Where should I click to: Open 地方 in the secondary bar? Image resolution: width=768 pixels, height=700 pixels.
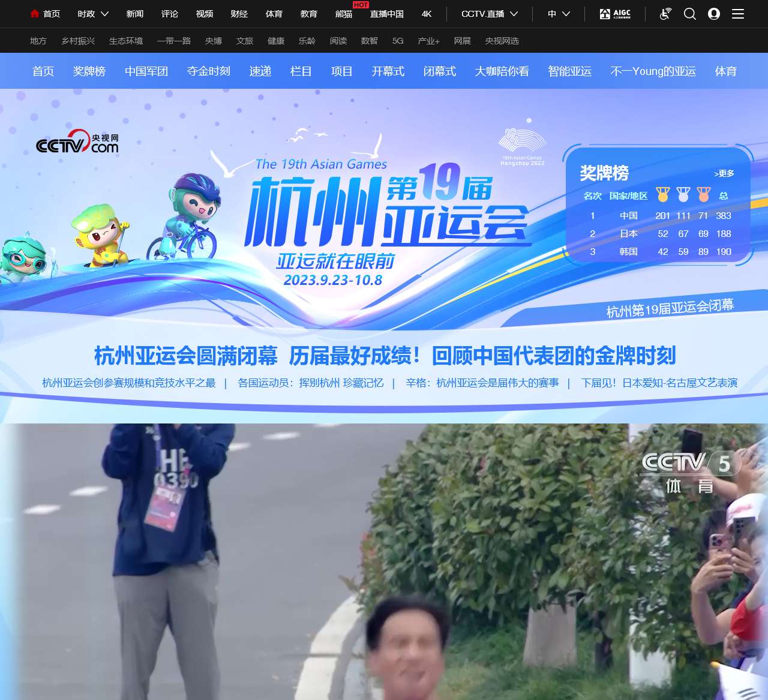pos(38,41)
